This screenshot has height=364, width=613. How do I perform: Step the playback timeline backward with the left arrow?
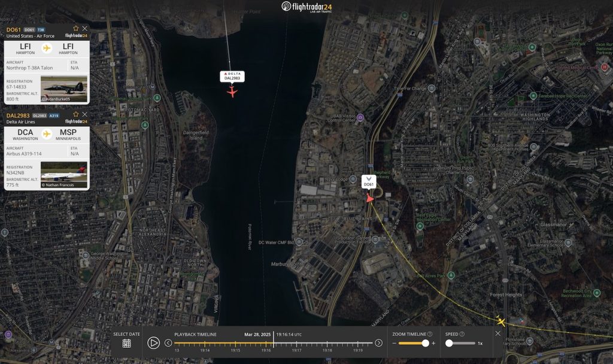[168, 343]
